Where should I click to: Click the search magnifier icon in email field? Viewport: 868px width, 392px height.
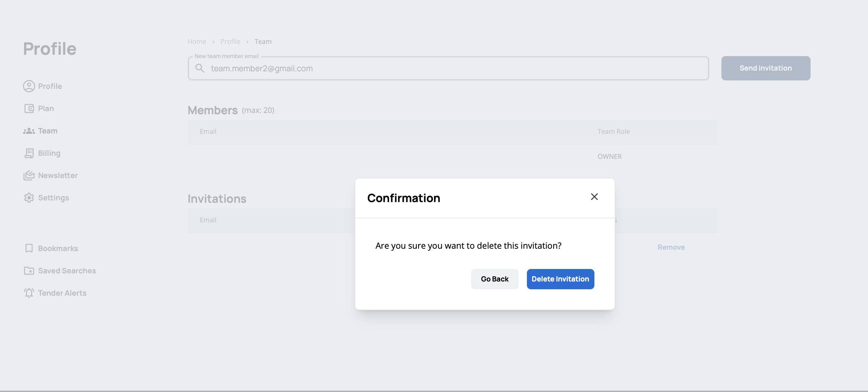[200, 68]
